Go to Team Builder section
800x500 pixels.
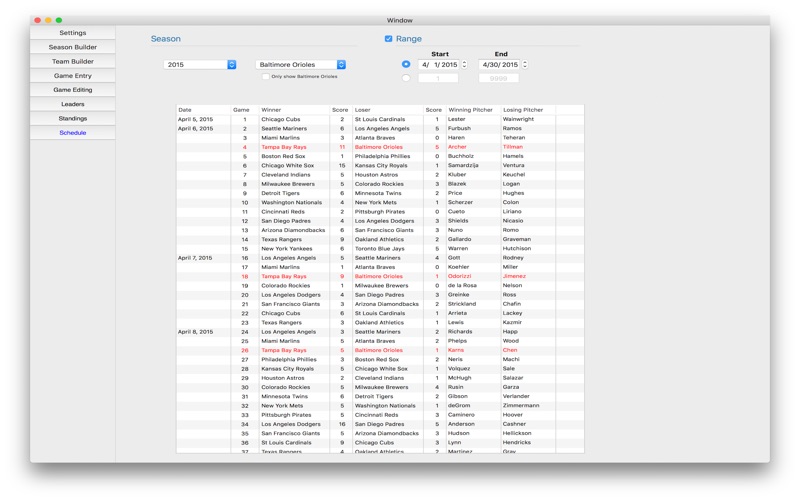coord(72,61)
